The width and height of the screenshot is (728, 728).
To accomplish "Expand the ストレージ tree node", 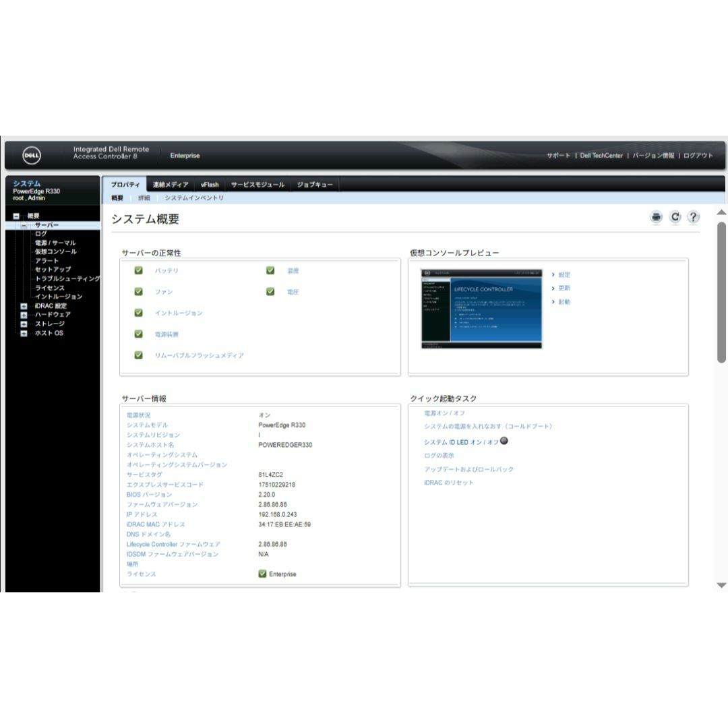I will (24, 324).
